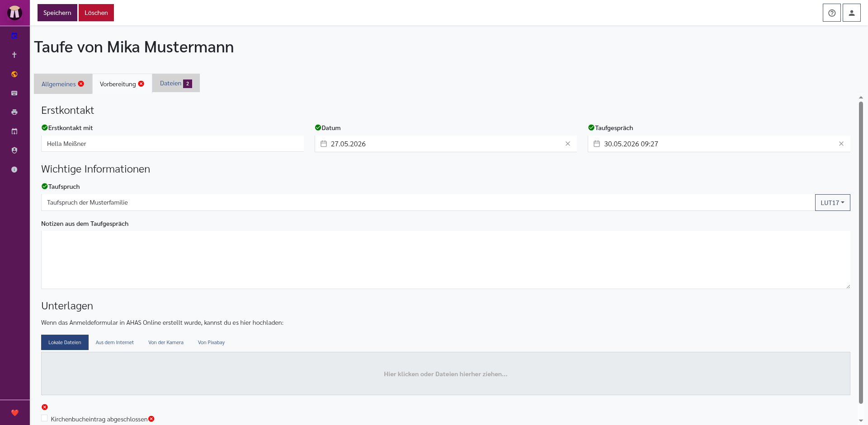Click the Wichtige Informationen heading

(95, 169)
